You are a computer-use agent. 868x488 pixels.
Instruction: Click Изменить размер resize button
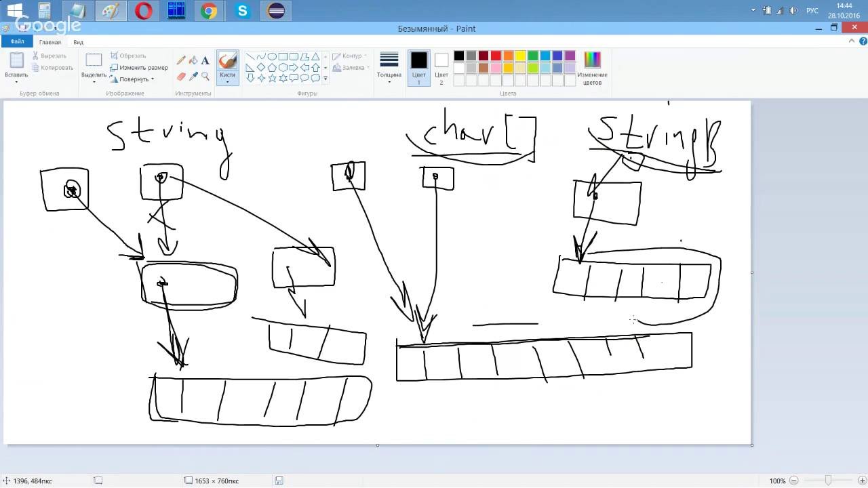click(138, 67)
